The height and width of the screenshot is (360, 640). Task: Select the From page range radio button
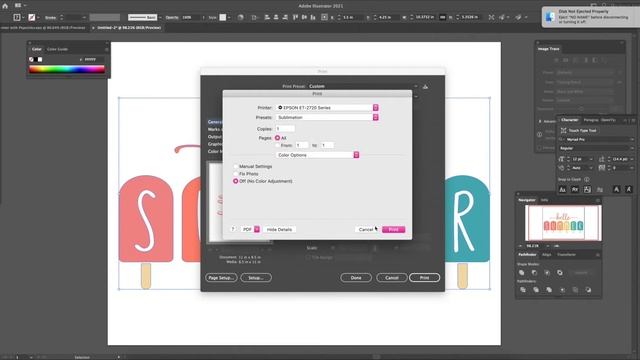[x=278, y=145]
